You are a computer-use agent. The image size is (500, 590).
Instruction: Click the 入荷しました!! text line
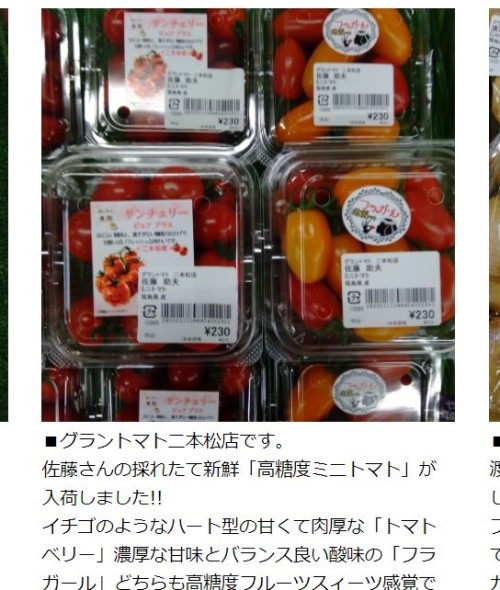[102, 498]
